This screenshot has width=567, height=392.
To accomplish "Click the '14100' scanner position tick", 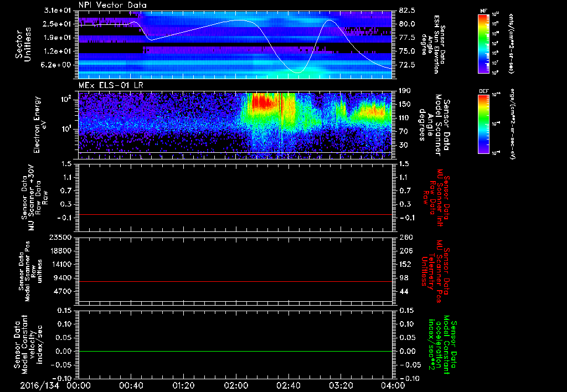I will (61, 264).
